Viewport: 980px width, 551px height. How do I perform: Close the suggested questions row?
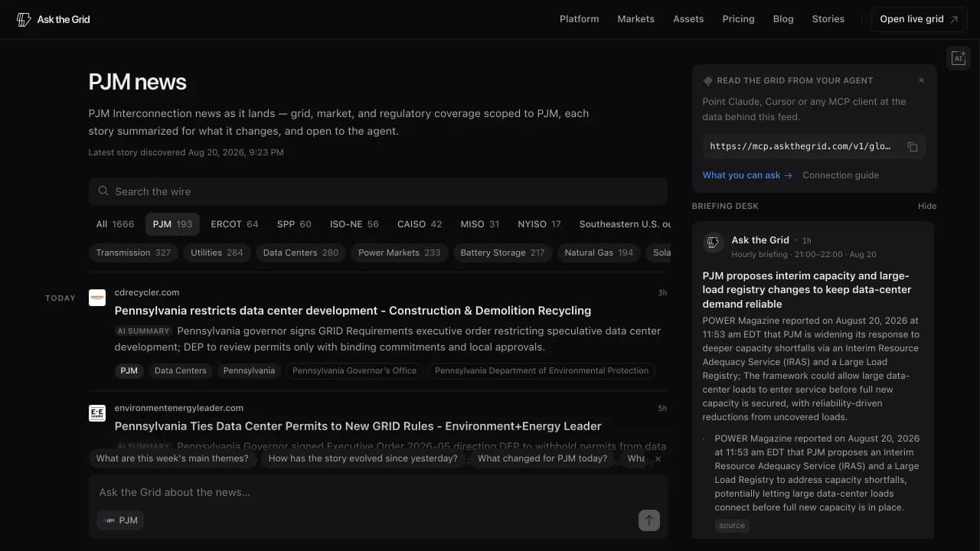(x=658, y=459)
